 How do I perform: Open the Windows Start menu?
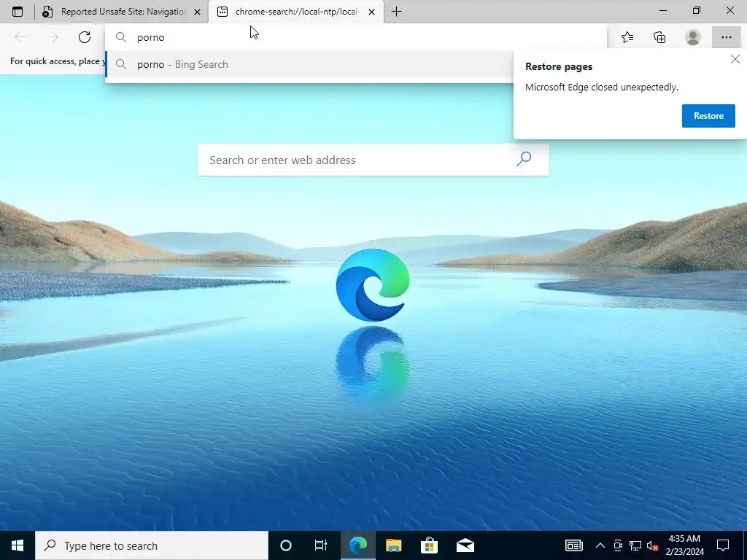click(x=18, y=545)
